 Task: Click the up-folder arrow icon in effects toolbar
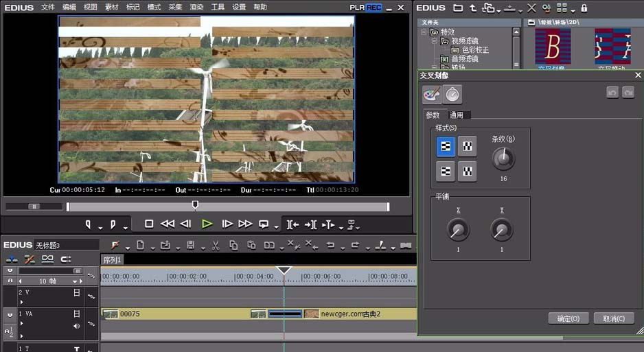click(x=473, y=8)
